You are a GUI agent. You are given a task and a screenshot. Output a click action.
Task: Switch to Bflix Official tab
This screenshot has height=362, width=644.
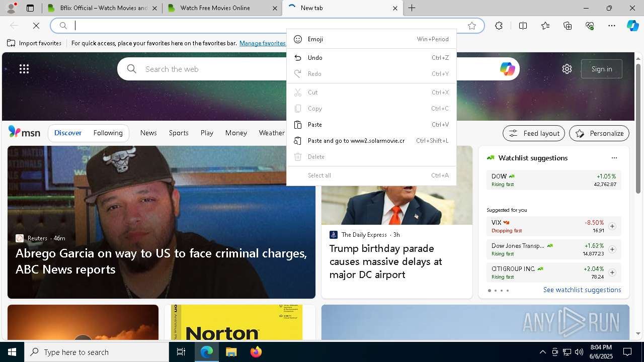[103, 8]
